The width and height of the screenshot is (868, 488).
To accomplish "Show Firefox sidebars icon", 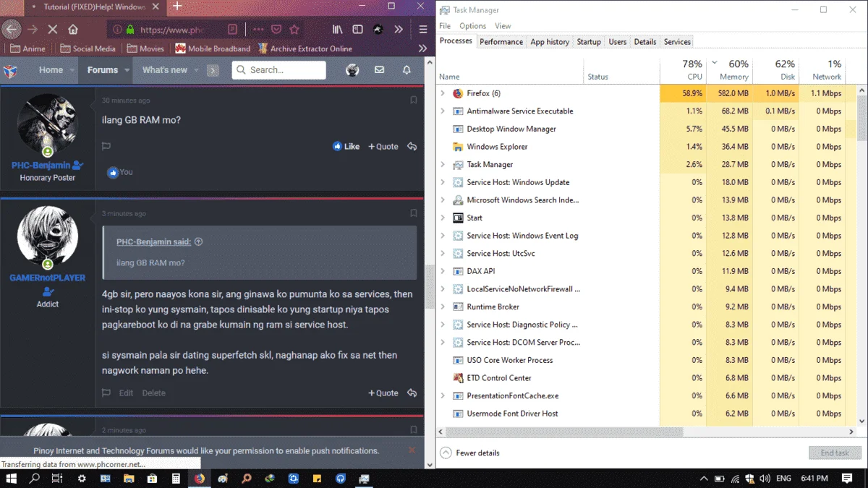I will pyautogui.click(x=357, y=30).
